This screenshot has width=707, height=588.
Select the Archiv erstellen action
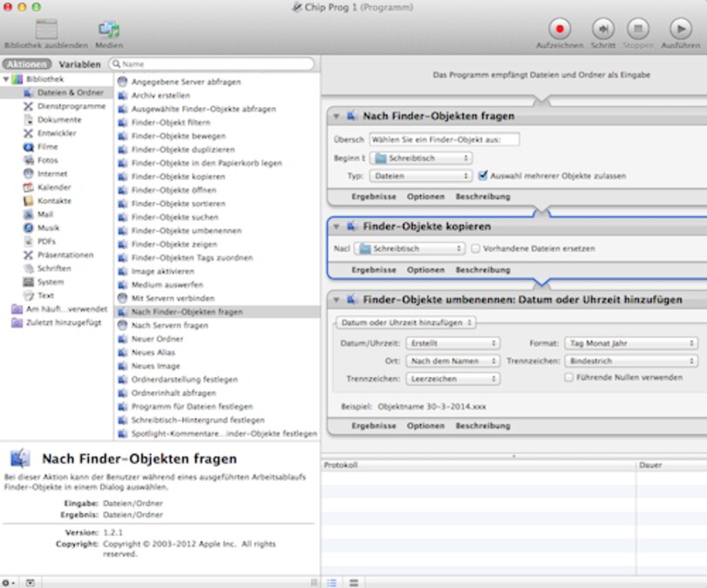(x=160, y=95)
